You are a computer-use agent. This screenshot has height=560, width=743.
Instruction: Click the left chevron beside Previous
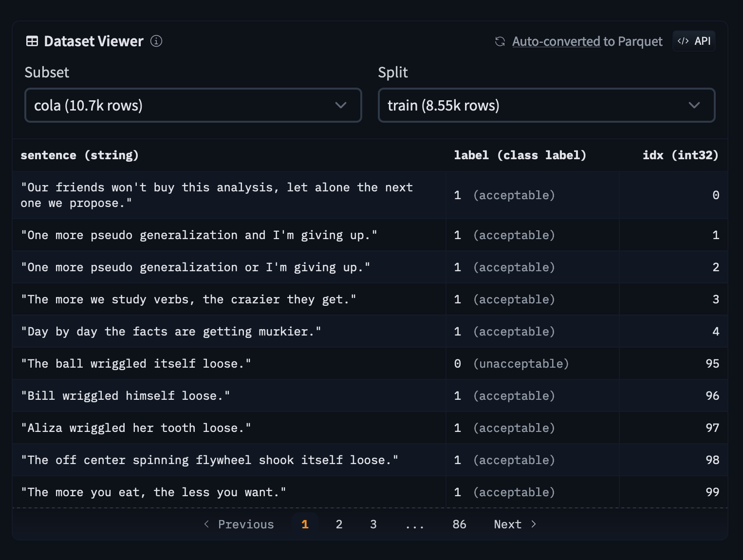[206, 524]
